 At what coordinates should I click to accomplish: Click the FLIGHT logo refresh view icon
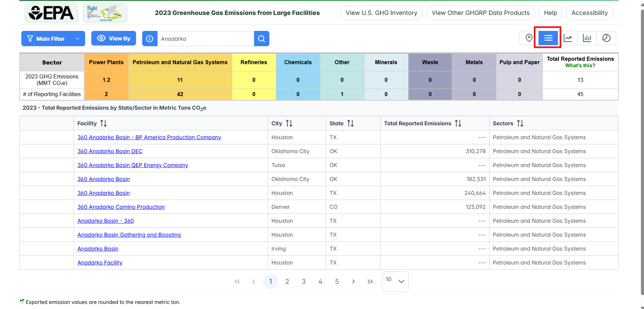pos(105,13)
